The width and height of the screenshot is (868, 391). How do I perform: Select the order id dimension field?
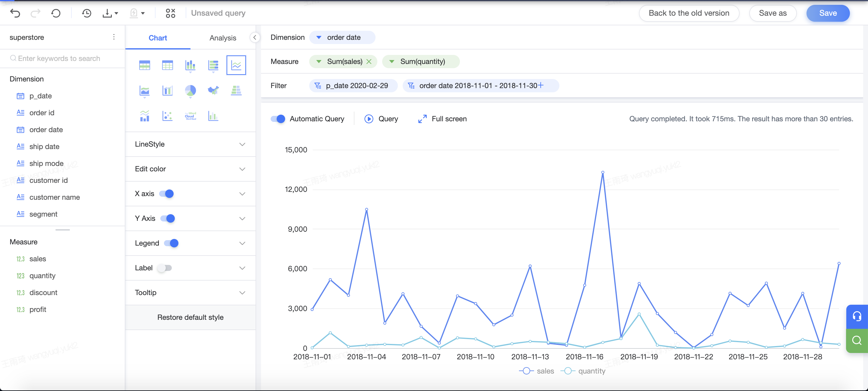[42, 113]
